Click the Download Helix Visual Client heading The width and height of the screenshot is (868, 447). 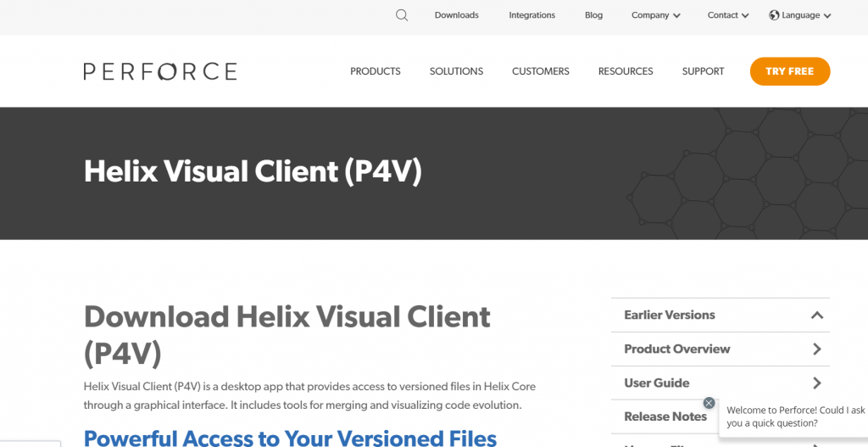click(x=287, y=335)
